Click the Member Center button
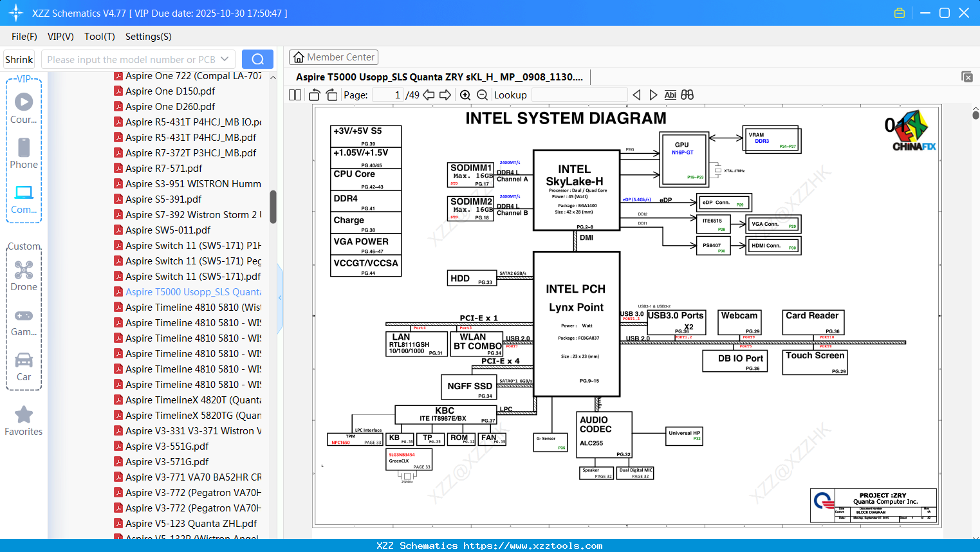Viewport: 980px width, 552px height. click(x=333, y=57)
